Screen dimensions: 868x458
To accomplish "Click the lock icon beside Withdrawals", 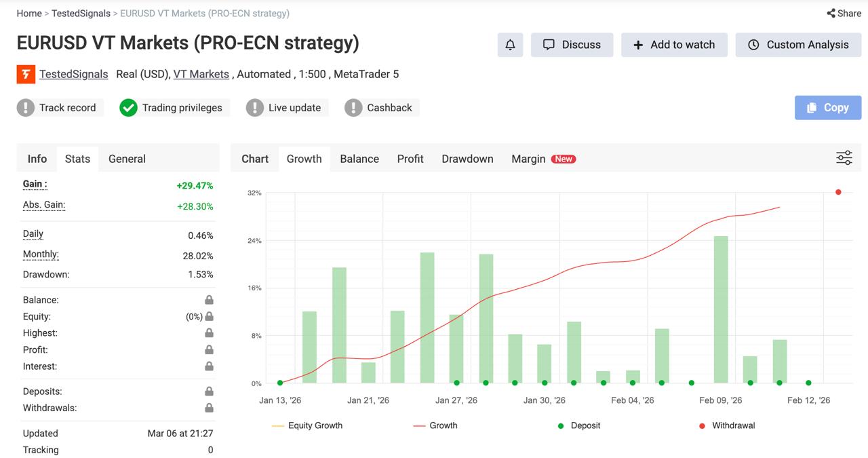I will pyautogui.click(x=209, y=408).
